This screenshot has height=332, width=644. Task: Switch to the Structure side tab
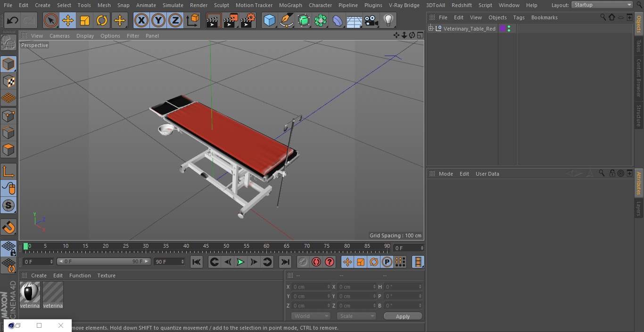click(x=639, y=115)
